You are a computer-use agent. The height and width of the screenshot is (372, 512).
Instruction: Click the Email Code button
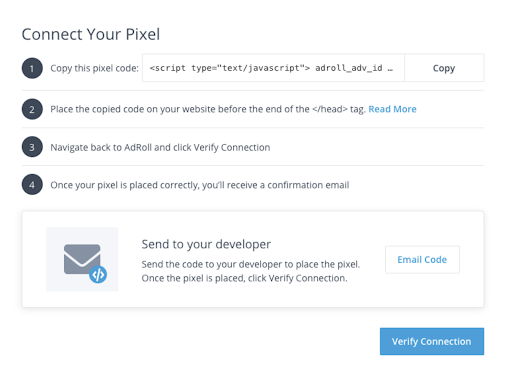tap(422, 260)
